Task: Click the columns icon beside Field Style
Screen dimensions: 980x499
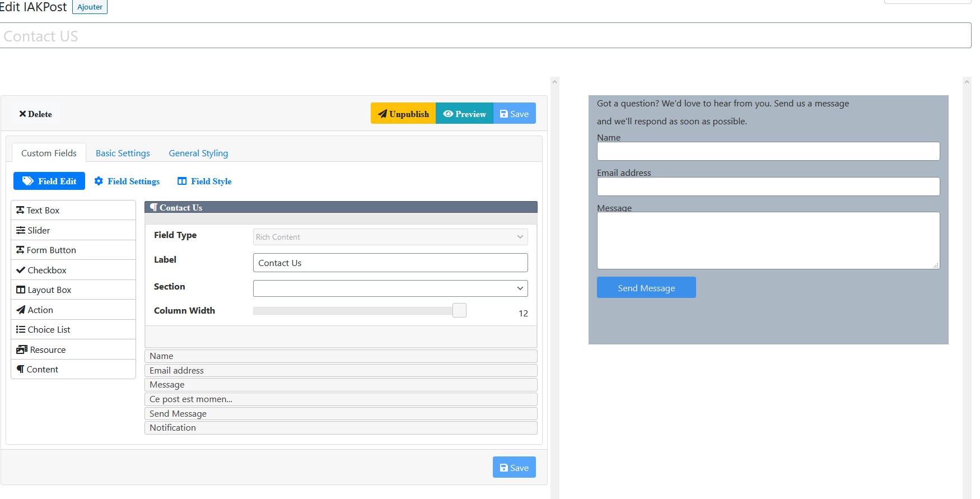Action: (182, 181)
